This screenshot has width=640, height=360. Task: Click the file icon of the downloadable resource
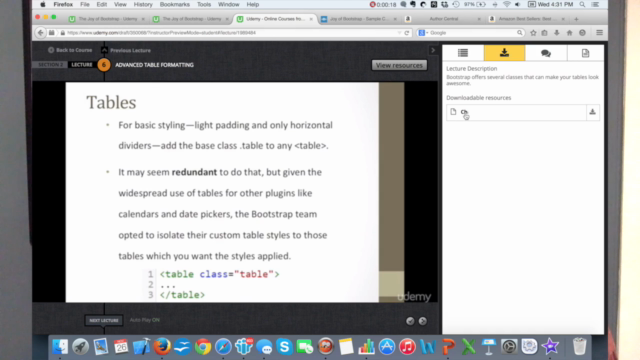453,112
